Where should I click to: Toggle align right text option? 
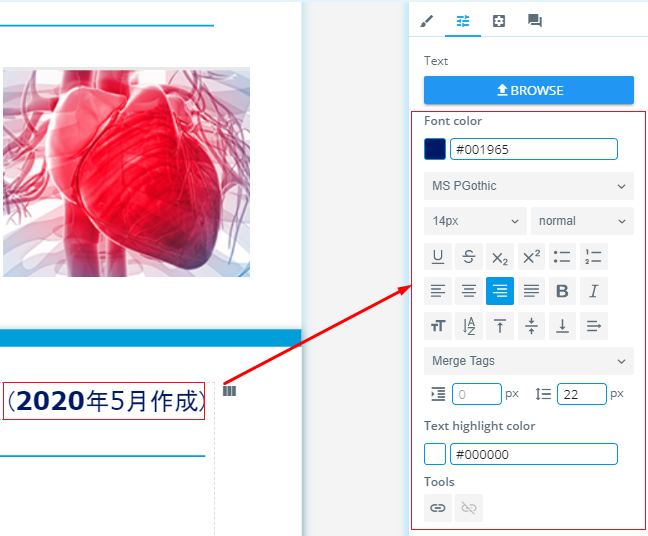pos(500,291)
